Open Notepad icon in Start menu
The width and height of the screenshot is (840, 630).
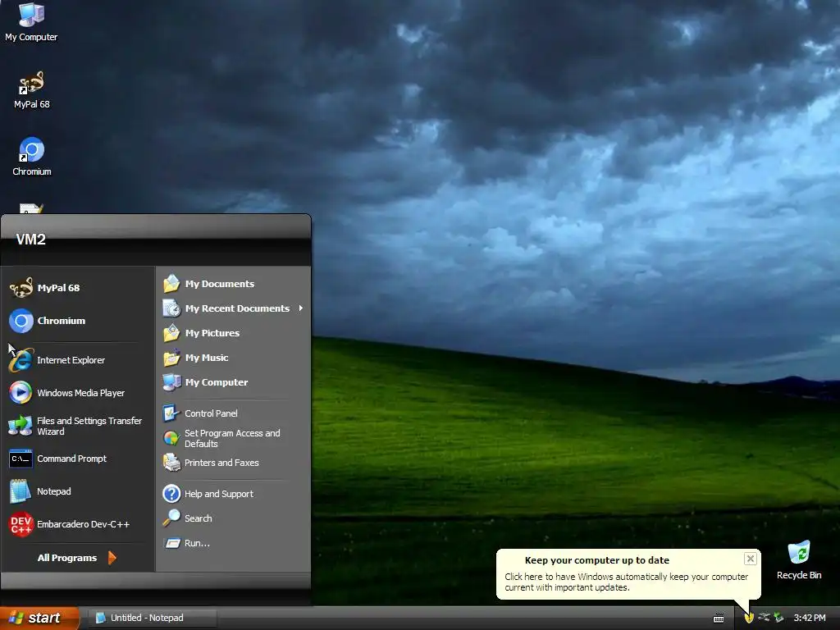pos(21,491)
